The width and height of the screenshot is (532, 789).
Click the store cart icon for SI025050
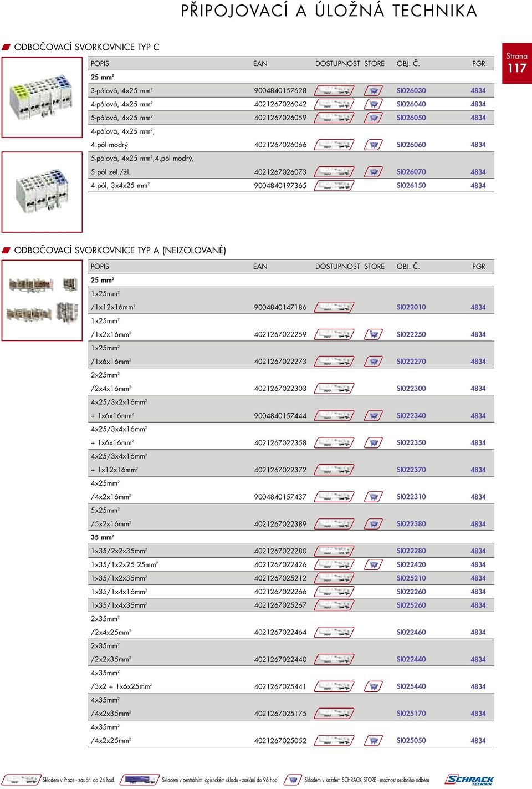374,741
